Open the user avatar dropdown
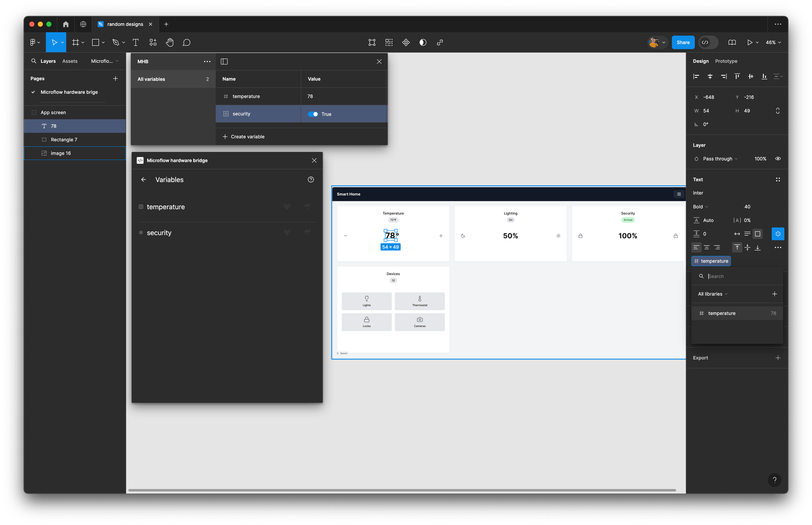Image resolution: width=812 pixels, height=525 pixels. point(657,42)
